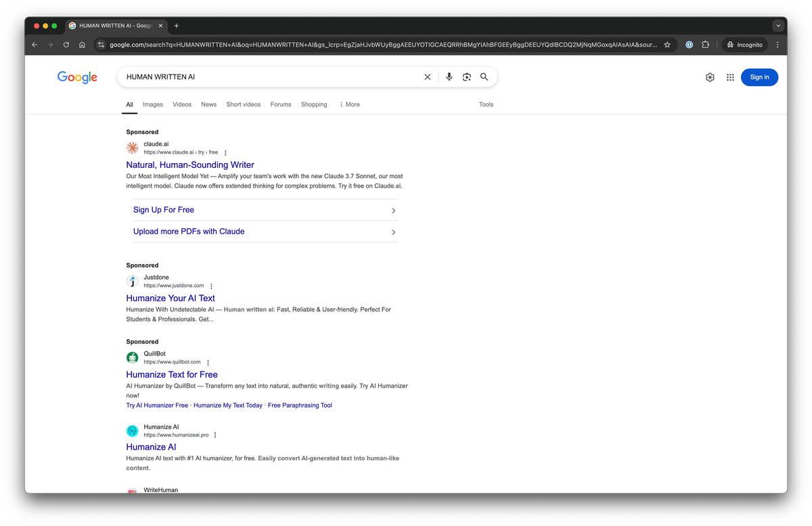Click Free Paraphrasing Tool link
The width and height of the screenshot is (812, 526).
pyautogui.click(x=300, y=406)
